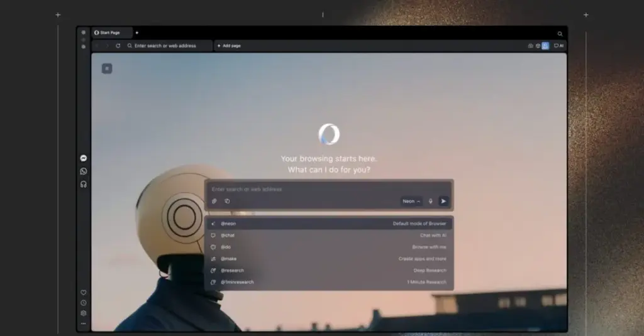Click the center search or web address field
This screenshot has width=644, height=336.
tap(327, 189)
